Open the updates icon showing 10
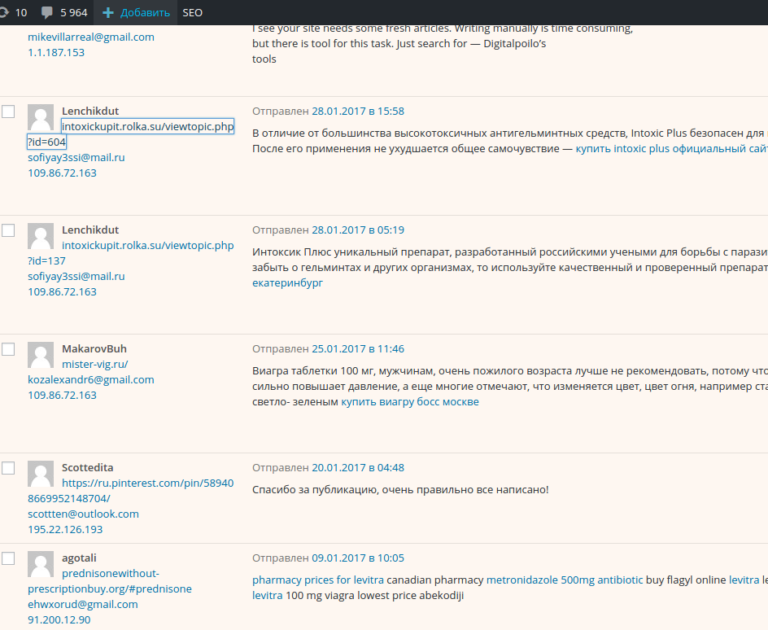Screen dimensions: 768x630 coord(13,12)
